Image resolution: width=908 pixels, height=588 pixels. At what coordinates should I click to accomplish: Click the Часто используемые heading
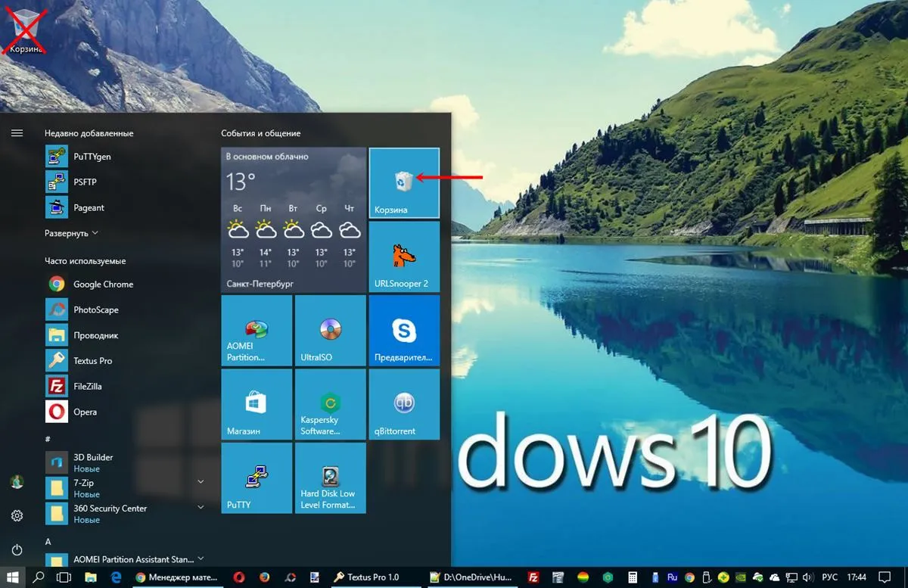[x=86, y=261]
